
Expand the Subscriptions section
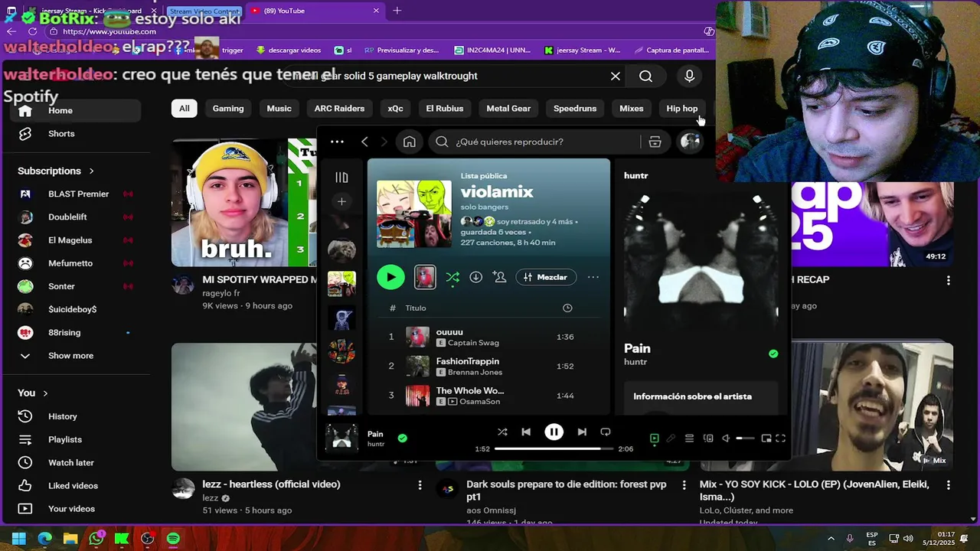point(56,171)
